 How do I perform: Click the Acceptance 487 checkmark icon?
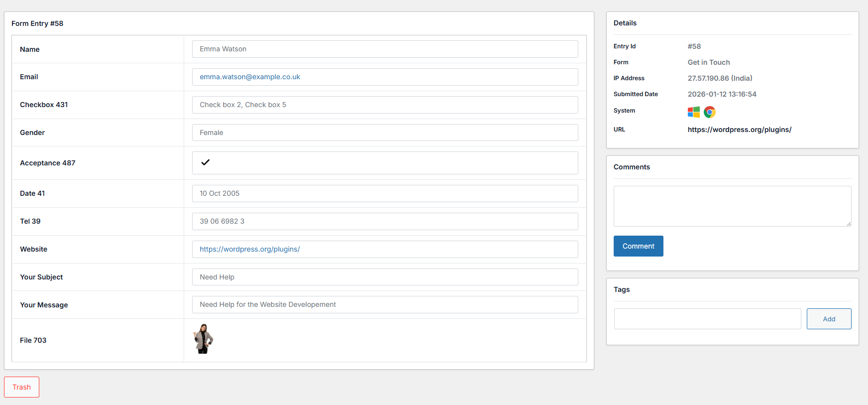tap(205, 162)
